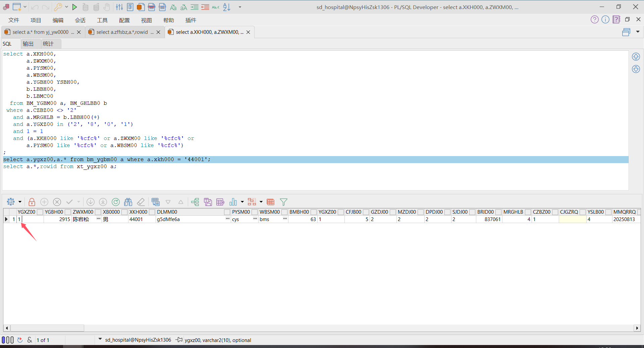Click the funnel filter icon
This screenshot has height=348, width=644.
click(x=283, y=202)
